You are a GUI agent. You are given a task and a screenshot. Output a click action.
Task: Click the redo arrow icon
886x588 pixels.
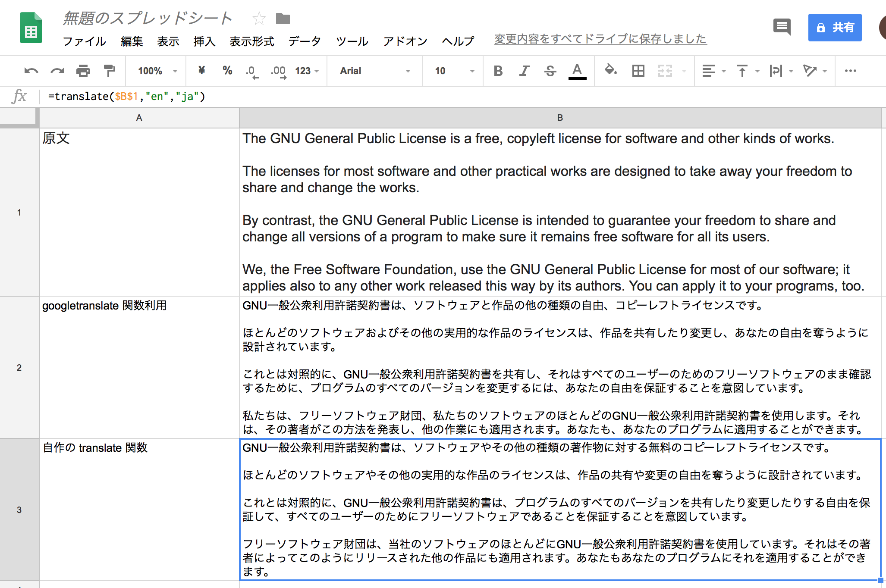[57, 71]
